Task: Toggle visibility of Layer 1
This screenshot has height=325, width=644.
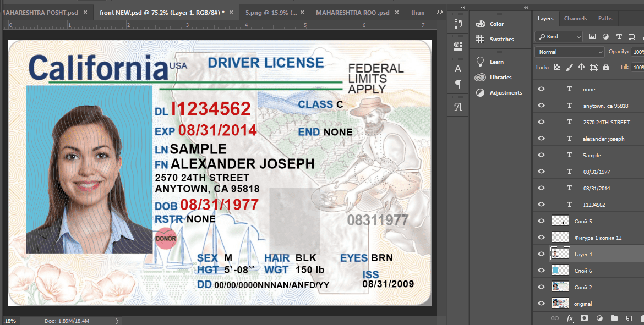Action: point(541,254)
